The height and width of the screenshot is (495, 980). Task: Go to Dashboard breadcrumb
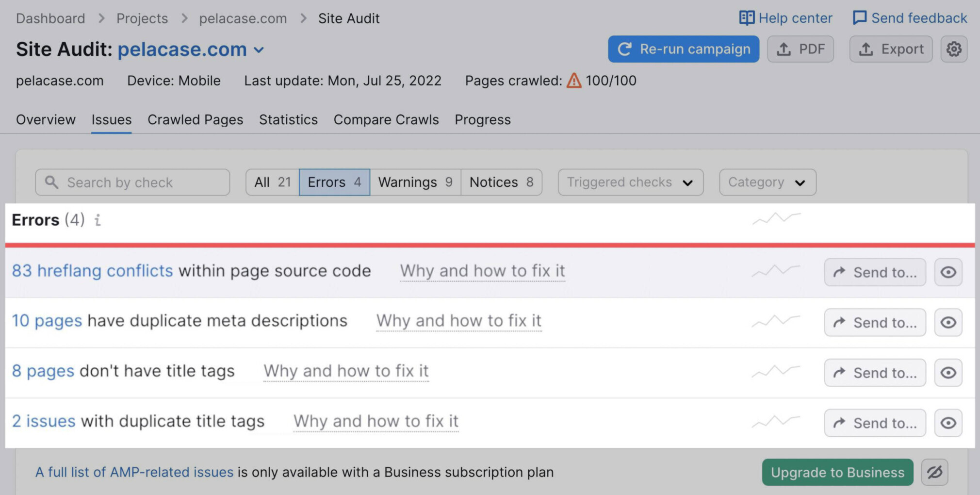50,18
